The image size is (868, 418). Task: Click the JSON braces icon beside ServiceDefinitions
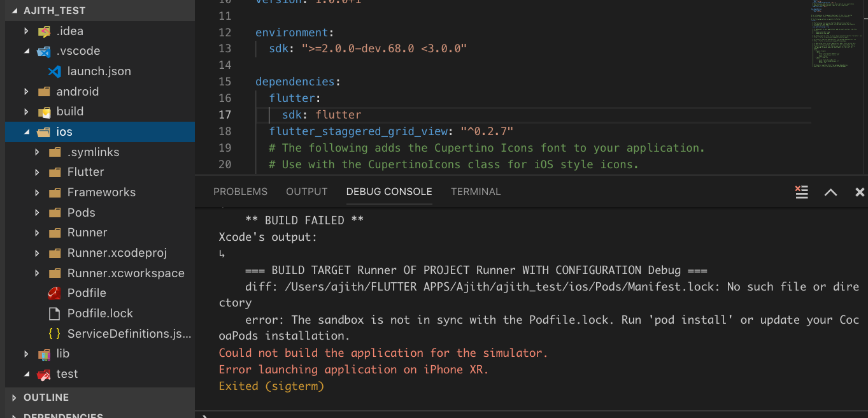[55, 333]
